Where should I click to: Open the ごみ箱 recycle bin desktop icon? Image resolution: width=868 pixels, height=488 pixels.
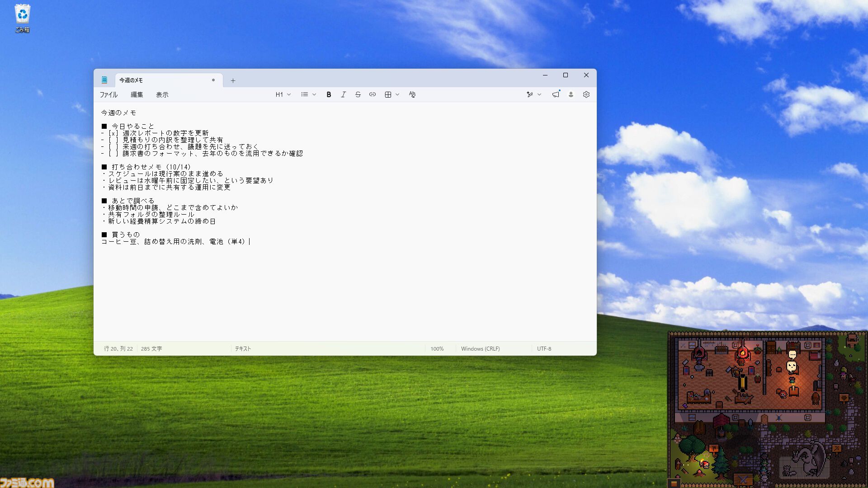click(x=22, y=19)
